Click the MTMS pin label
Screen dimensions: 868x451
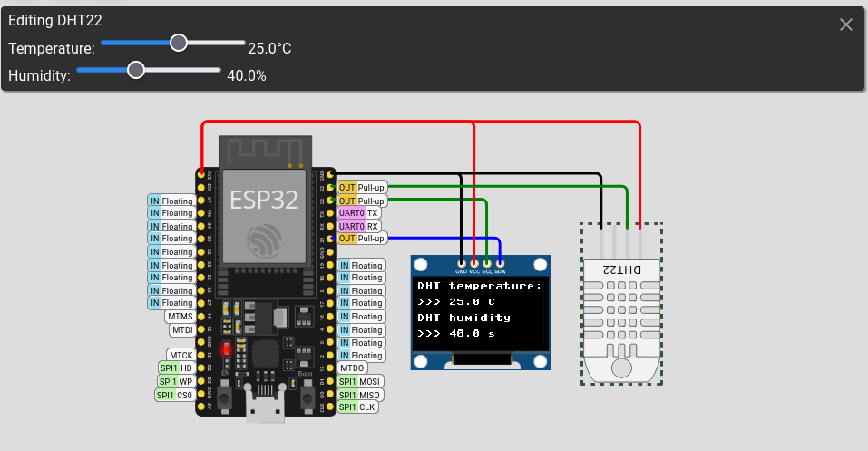coord(180,317)
